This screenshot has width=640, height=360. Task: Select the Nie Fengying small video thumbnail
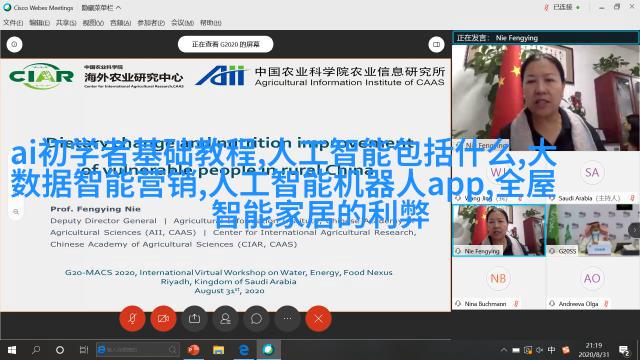pos(499,230)
